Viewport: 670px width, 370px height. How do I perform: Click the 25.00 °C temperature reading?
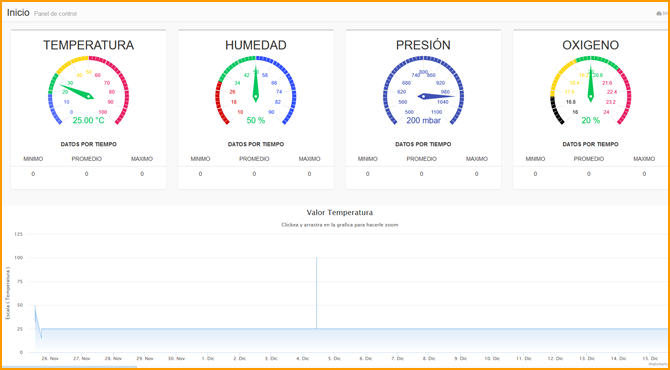pos(88,120)
